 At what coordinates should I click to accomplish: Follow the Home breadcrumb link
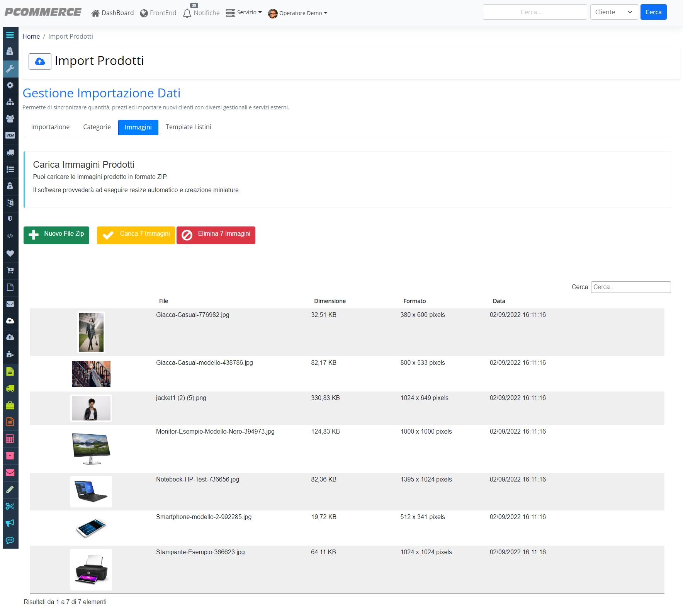(31, 36)
